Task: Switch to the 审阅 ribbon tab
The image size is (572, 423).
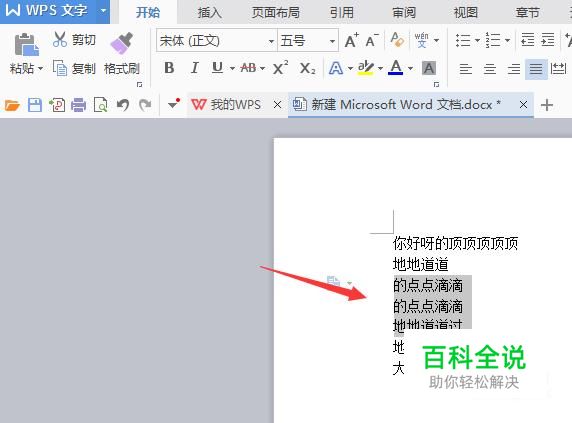Action: [404, 13]
